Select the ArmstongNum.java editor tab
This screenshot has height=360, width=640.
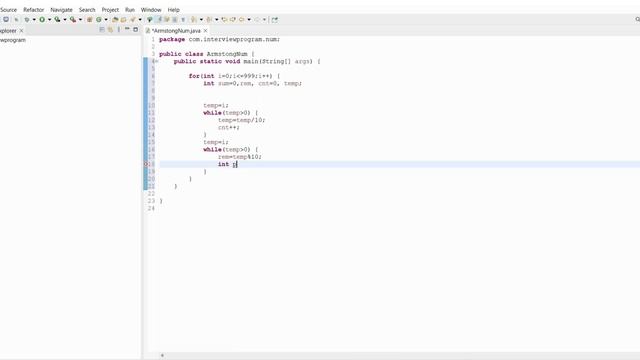(176, 31)
